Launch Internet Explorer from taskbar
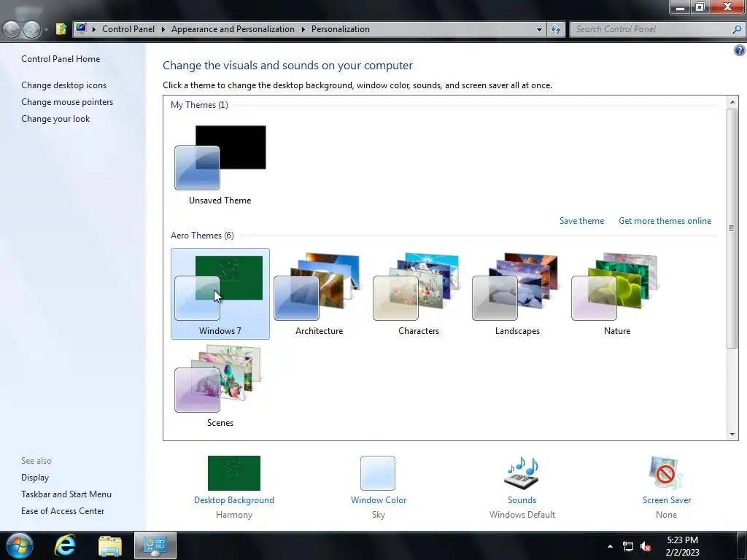 pos(65,545)
